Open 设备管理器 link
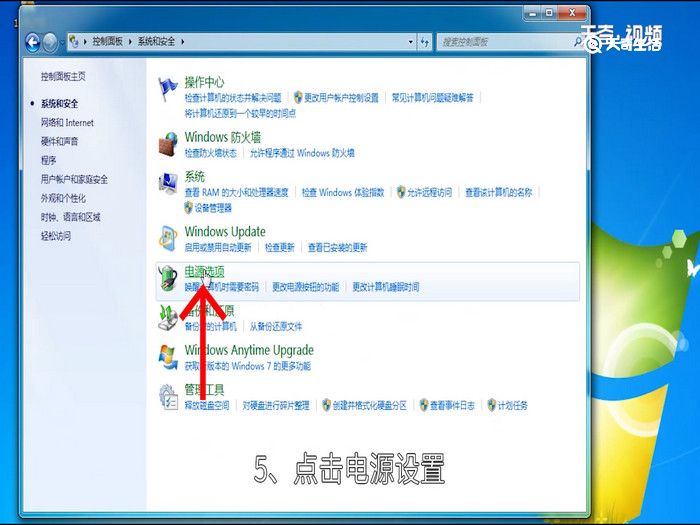The width and height of the screenshot is (700, 525). coord(213,208)
